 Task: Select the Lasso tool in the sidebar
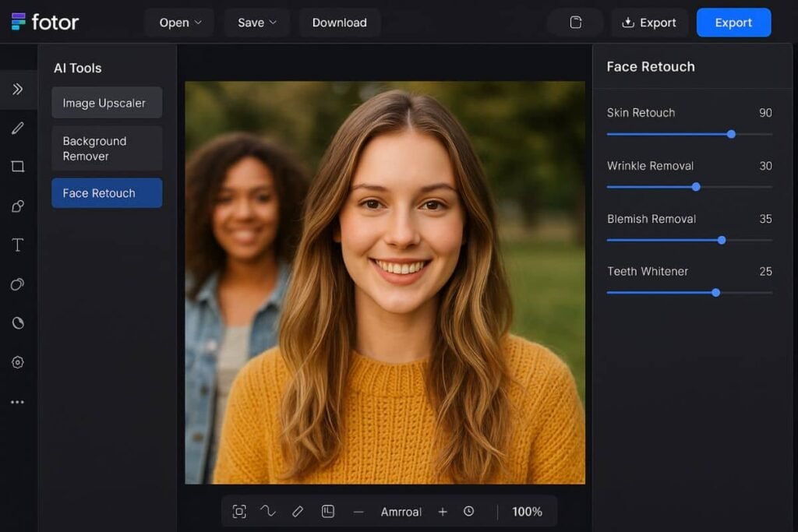tap(17, 206)
